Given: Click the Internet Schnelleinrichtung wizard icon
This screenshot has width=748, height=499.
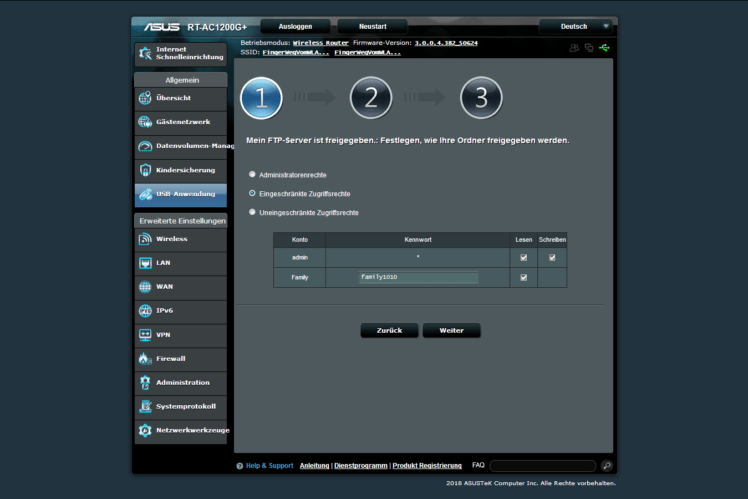Looking at the screenshot, I should tap(145, 53).
